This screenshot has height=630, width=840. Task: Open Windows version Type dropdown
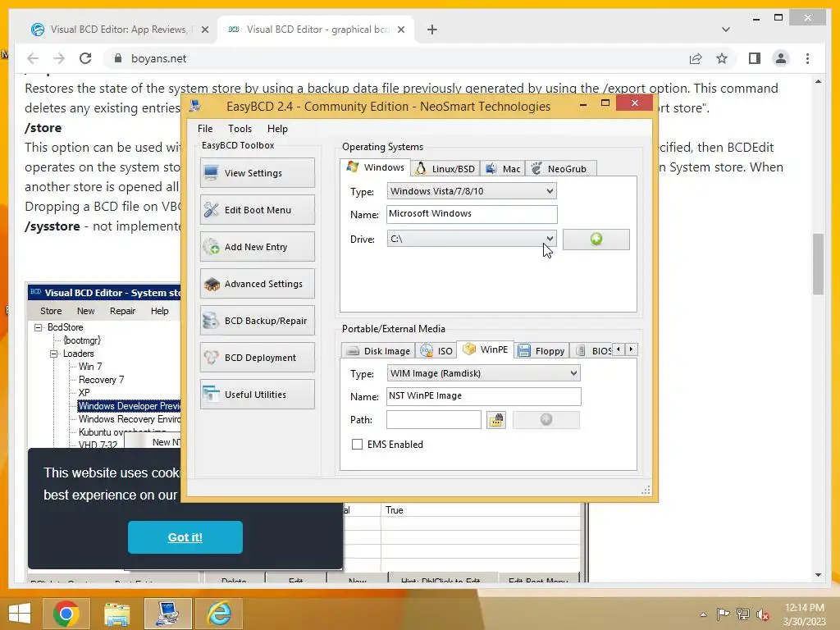pos(472,191)
